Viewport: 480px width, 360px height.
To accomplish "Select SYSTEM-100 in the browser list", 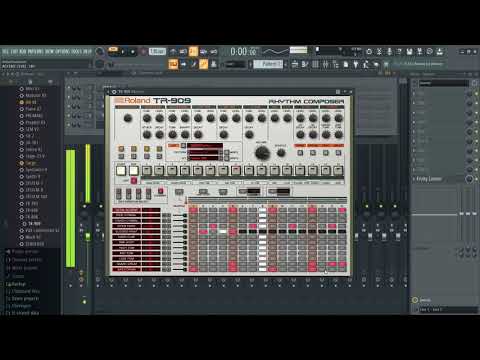I will (x=36, y=197).
